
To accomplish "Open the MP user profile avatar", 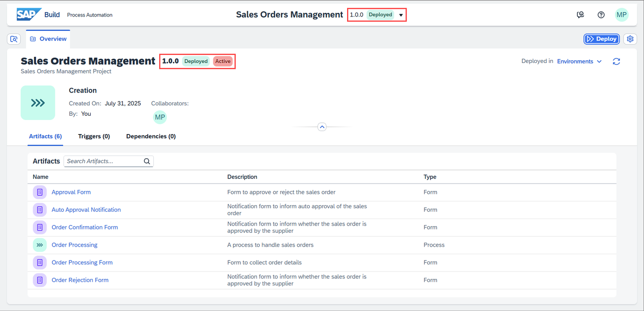I will pyautogui.click(x=622, y=15).
